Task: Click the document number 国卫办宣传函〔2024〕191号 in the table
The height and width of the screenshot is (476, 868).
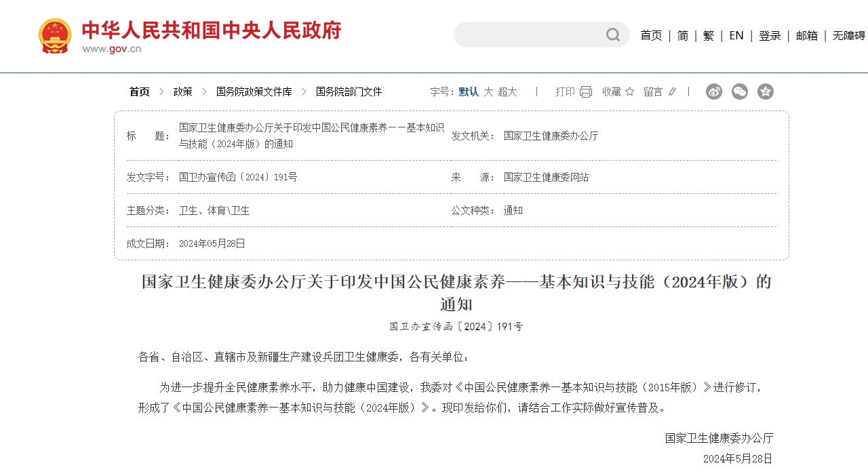Action: 238,177
